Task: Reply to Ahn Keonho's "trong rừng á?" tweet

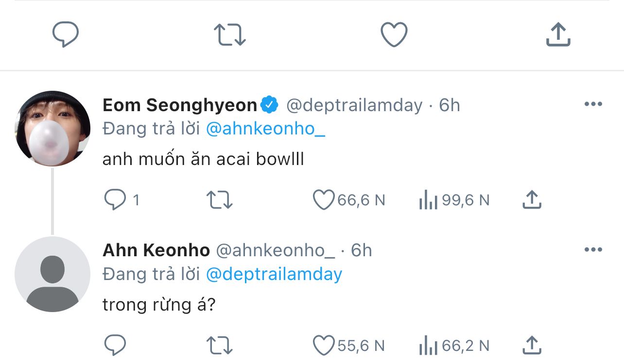Action: 115,346
